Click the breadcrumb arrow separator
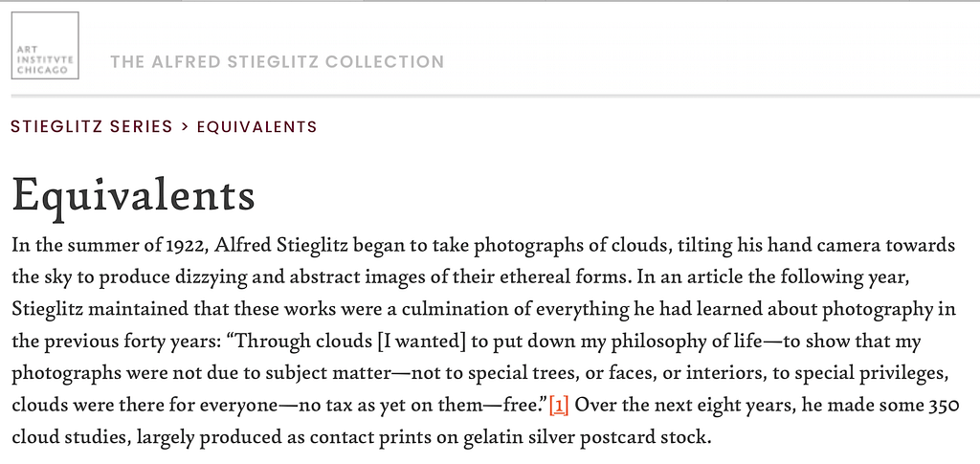Image resolution: width=980 pixels, height=464 pixels. click(185, 127)
